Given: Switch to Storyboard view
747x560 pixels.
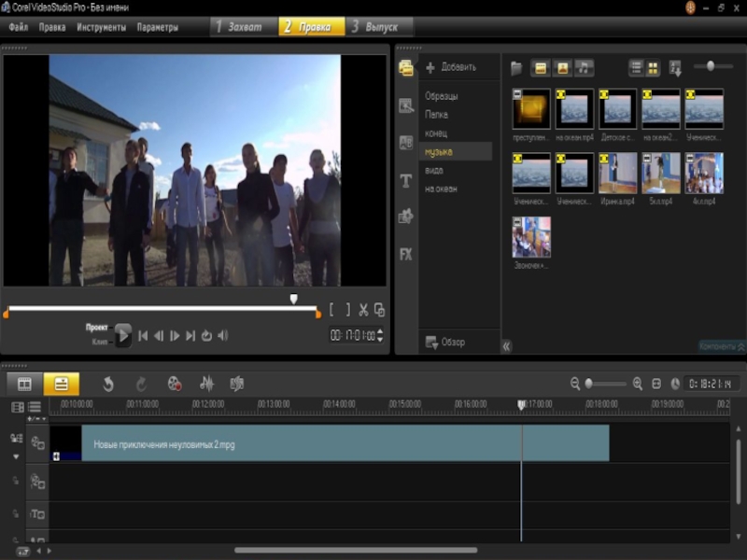Looking at the screenshot, I should point(25,384).
